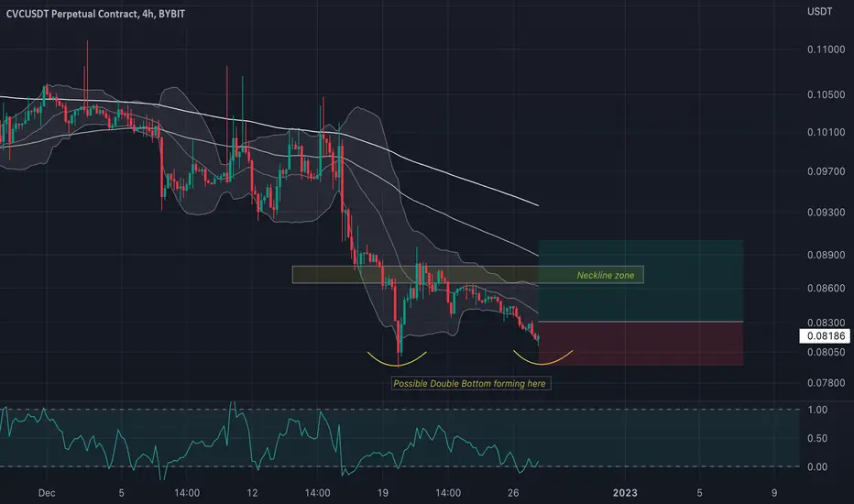Select the green take-profit zone of long position

[x=641, y=280]
